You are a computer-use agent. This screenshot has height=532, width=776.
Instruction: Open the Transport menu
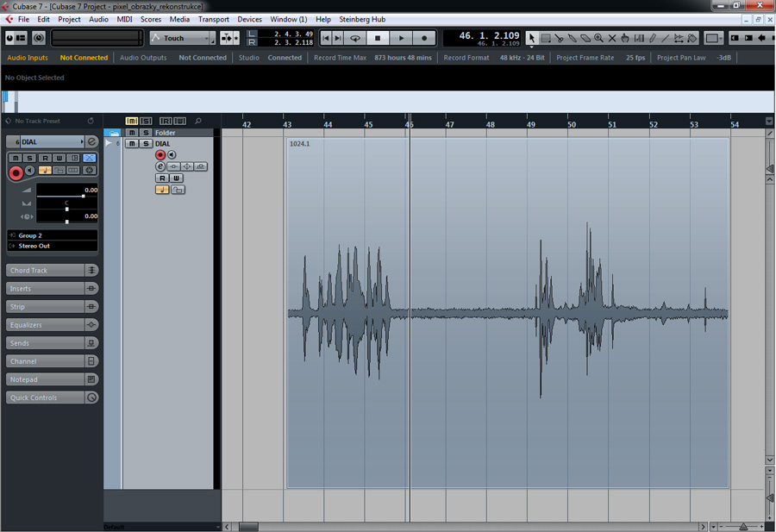213,19
